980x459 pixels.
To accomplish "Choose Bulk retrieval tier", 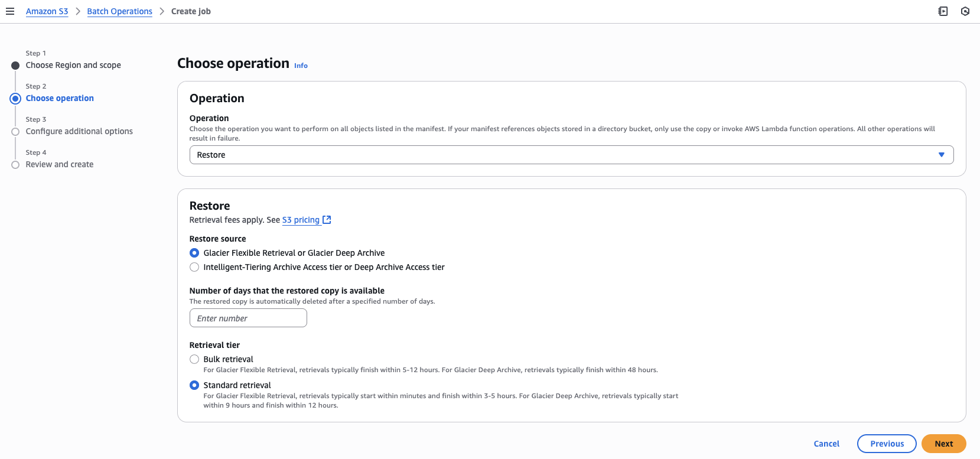I will click(194, 359).
